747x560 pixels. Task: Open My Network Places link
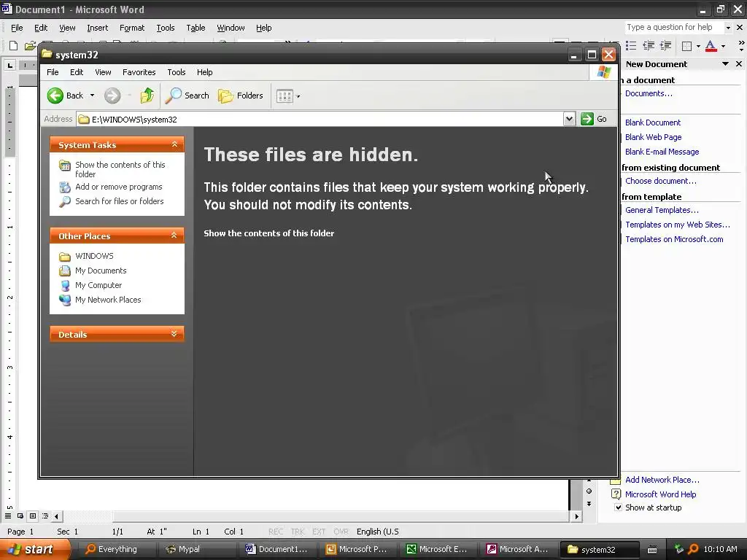[x=108, y=300]
